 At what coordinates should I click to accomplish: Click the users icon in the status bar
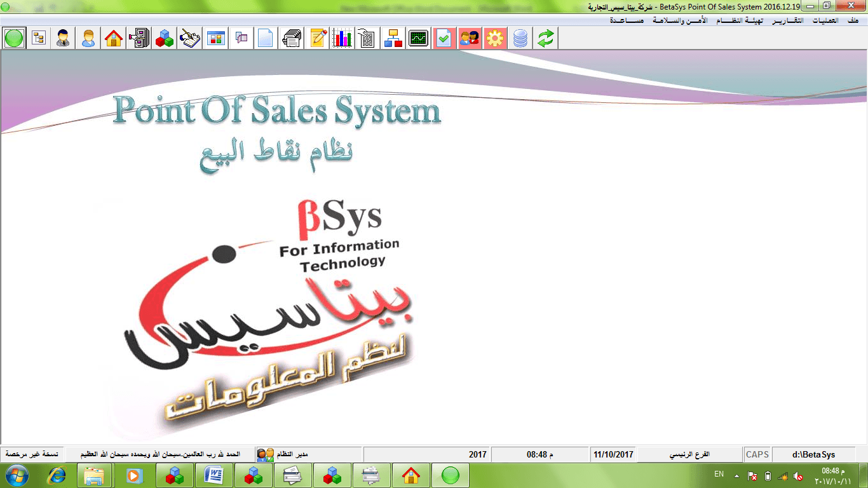[x=266, y=454]
